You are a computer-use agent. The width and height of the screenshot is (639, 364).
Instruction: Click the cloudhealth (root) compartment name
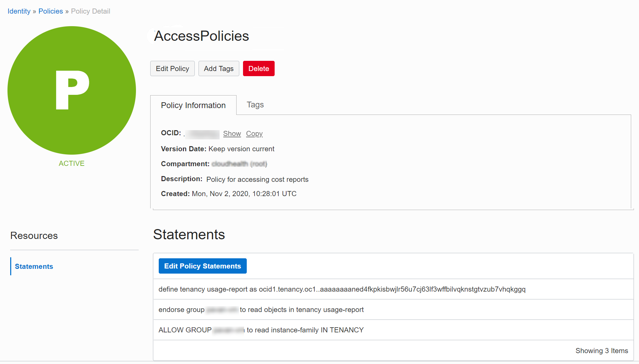point(239,163)
